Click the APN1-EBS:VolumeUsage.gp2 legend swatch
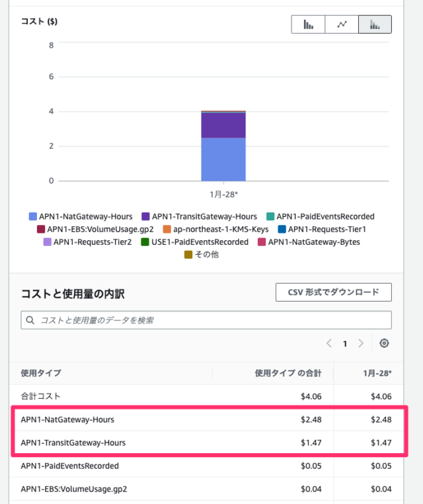The image size is (423, 504). point(42,229)
